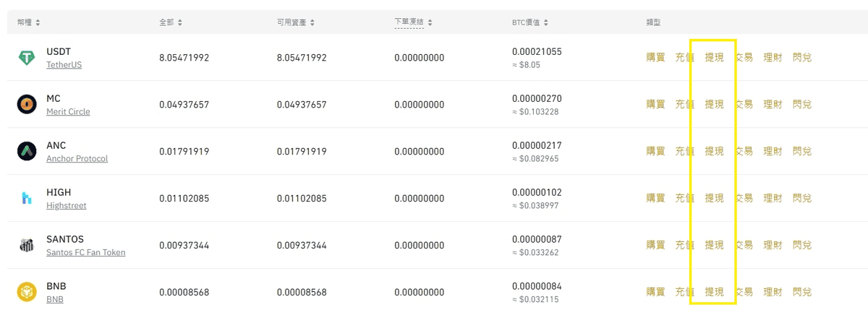This screenshot has height=315, width=868.
Task: Click 理財 in the ANC row
Action: (x=773, y=152)
